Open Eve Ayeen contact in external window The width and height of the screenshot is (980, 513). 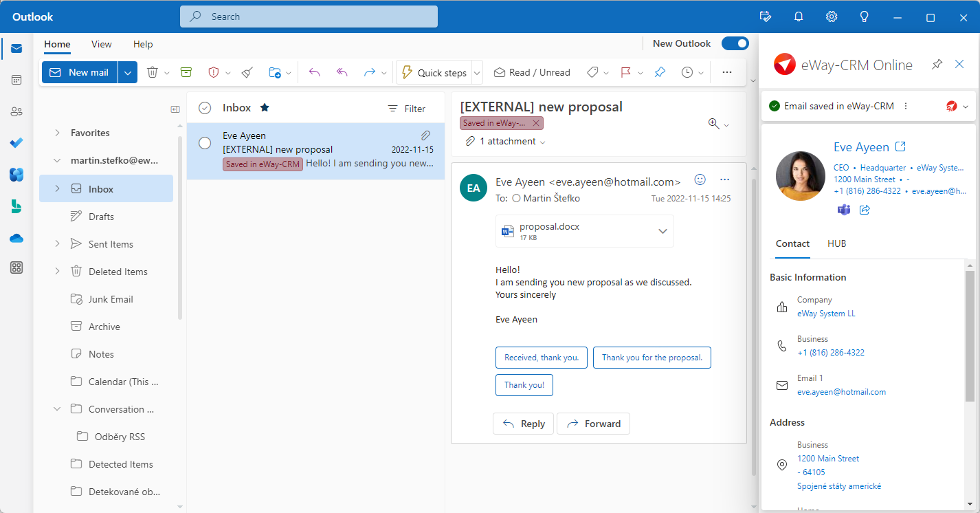901,146
